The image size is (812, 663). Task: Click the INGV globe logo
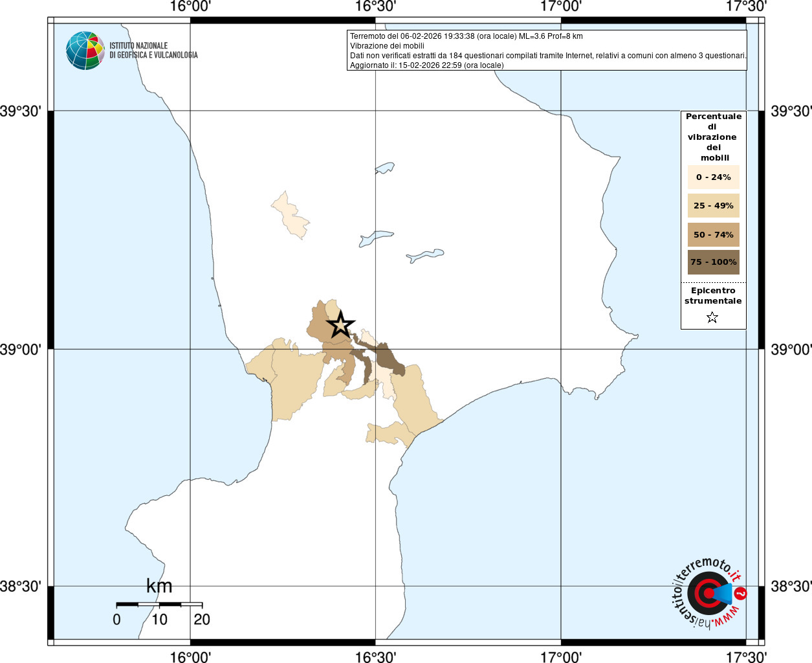(85, 51)
